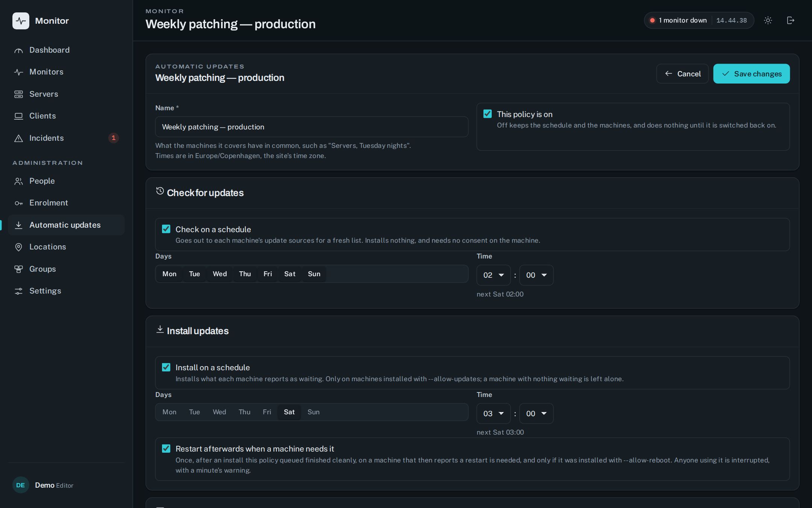The width and height of the screenshot is (812, 508).
Task: Open Dashboard via its gauge icon
Action: 18,50
